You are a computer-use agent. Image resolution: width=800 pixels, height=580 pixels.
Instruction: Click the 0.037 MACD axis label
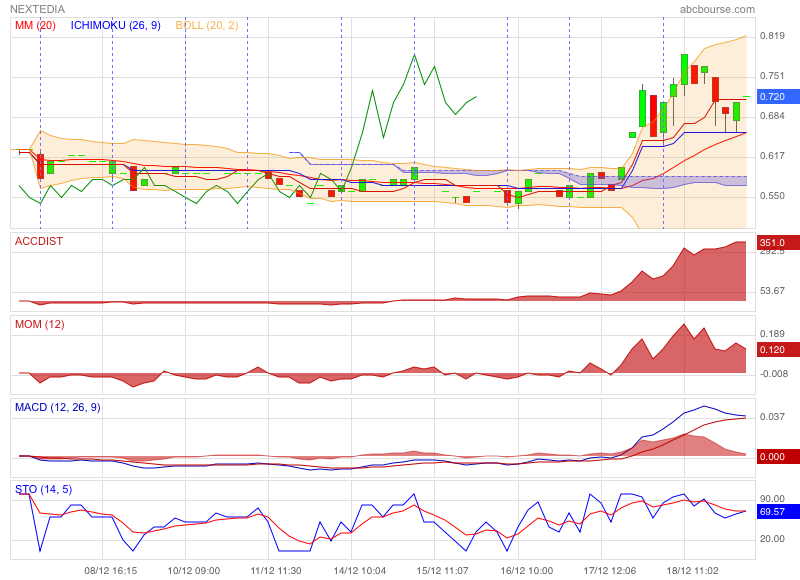[x=772, y=417]
